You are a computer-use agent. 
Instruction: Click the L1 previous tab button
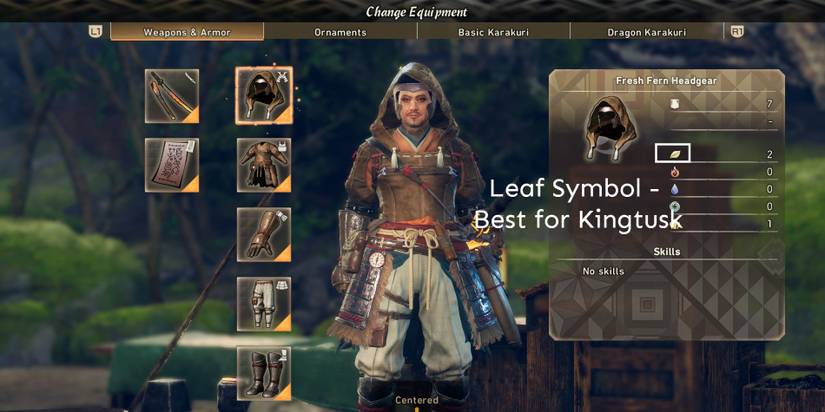click(x=95, y=32)
